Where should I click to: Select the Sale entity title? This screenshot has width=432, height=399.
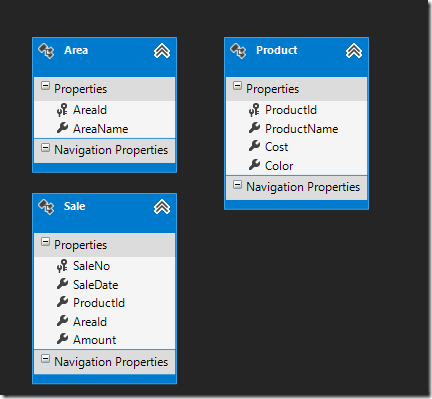click(x=75, y=206)
